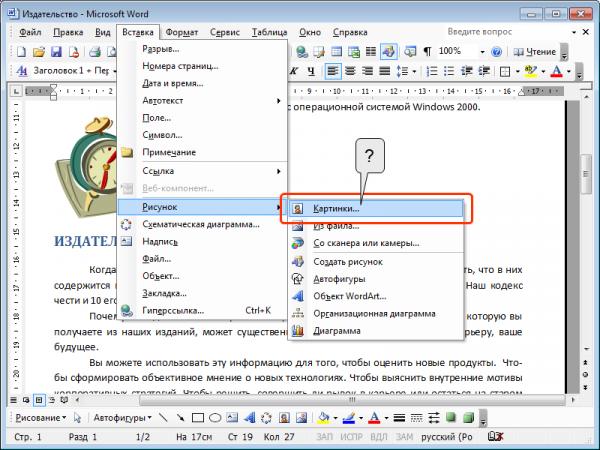Open the Style box dropdown 'Заголовок 1'
Viewport: 600px width, 450px height.
click(x=114, y=71)
